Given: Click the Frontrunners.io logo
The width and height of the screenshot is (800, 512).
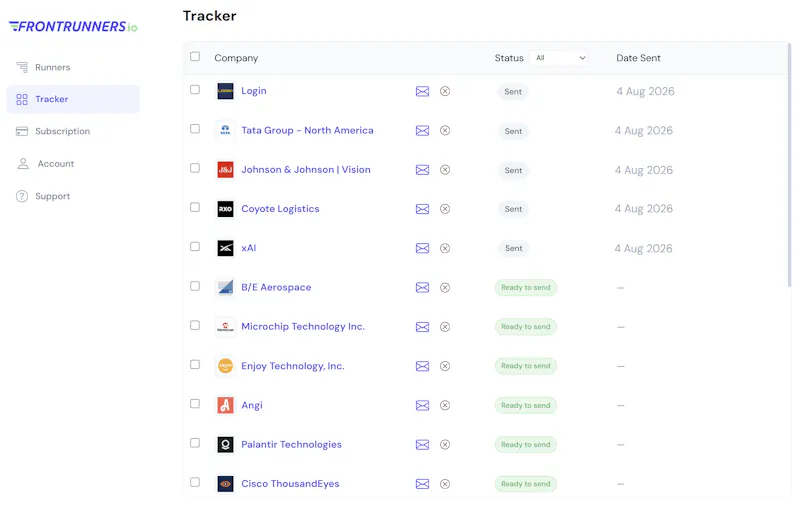Looking at the screenshot, I should click(73, 27).
